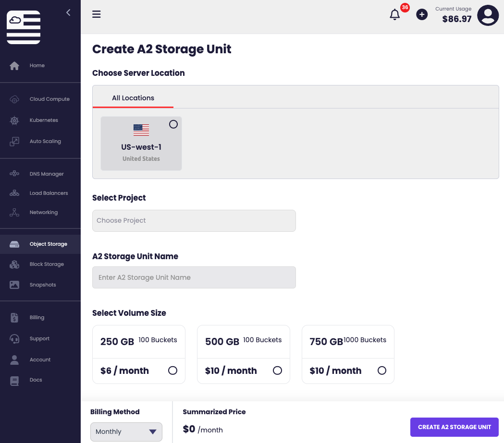Expand the Monthly billing method dropdown
504x443 pixels.
click(126, 432)
